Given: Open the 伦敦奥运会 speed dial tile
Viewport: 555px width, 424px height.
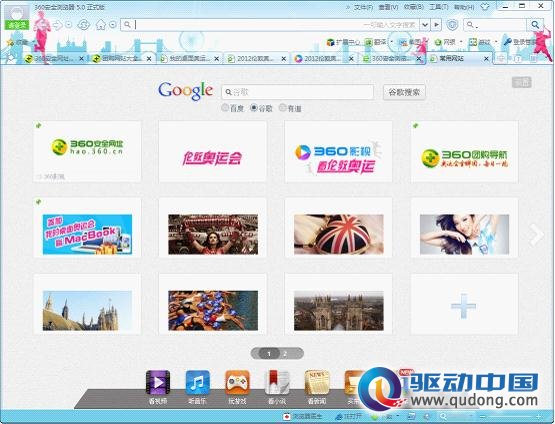Looking at the screenshot, I should [213, 151].
